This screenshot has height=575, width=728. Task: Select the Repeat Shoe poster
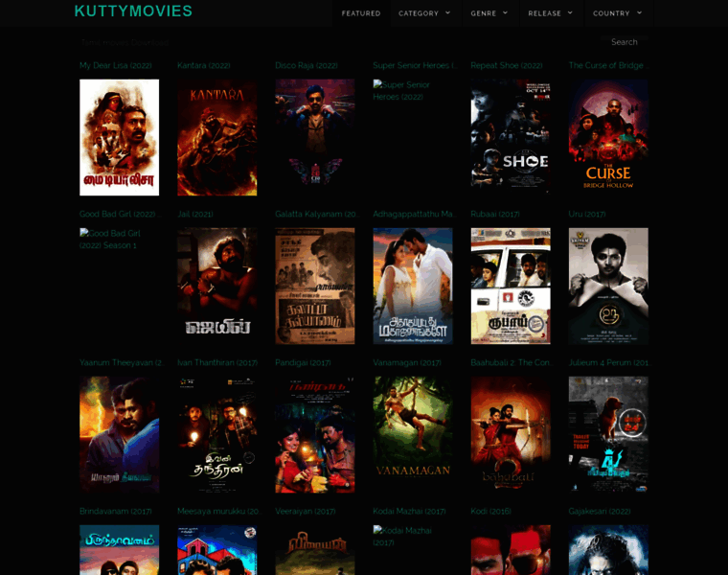click(511, 137)
